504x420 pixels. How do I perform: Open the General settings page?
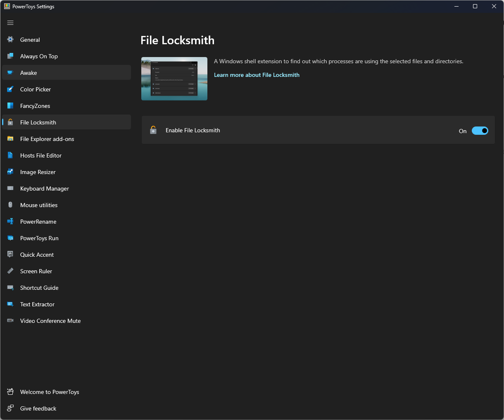click(x=30, y=39)
